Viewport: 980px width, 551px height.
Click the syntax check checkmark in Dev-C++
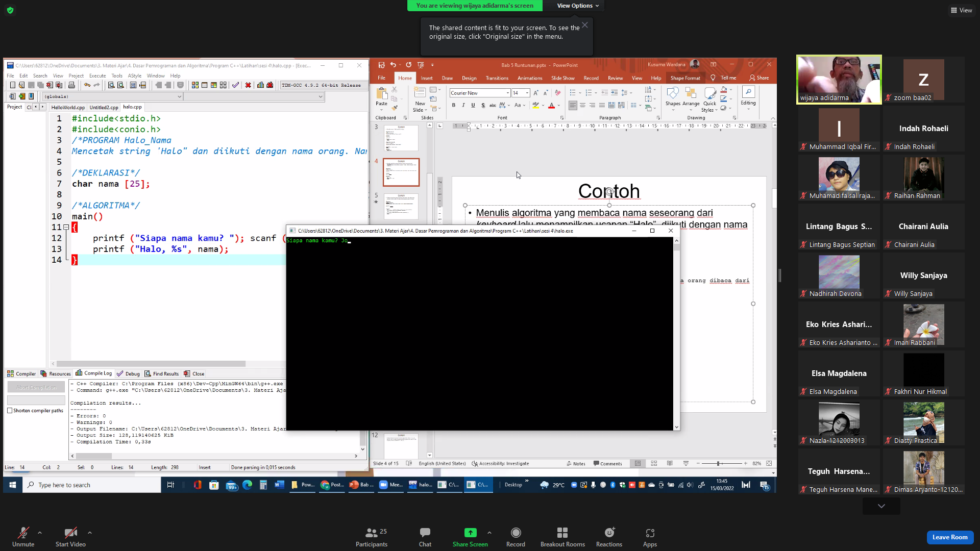tap(235, 85)
